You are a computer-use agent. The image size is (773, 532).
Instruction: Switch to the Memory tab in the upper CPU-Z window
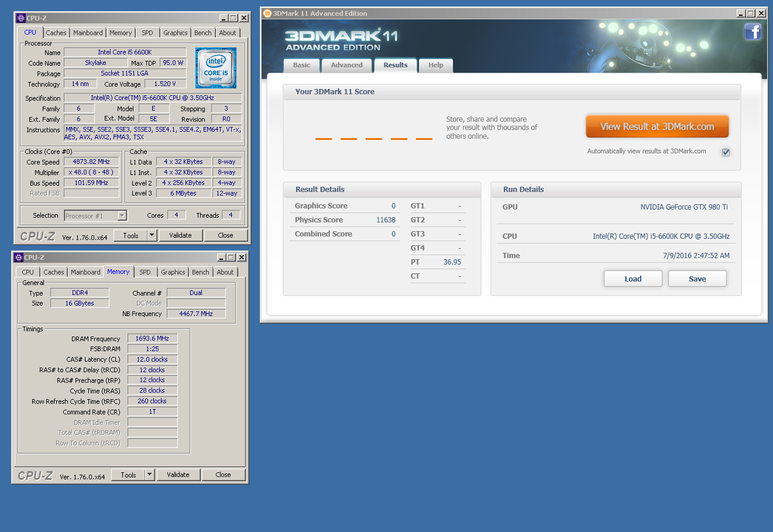121,33
